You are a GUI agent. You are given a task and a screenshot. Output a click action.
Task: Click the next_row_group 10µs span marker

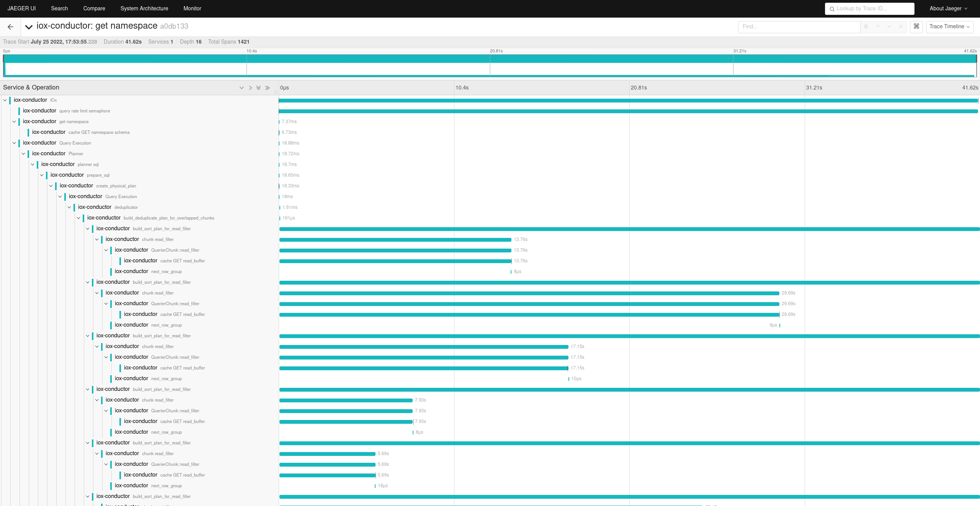pos(569,379)
